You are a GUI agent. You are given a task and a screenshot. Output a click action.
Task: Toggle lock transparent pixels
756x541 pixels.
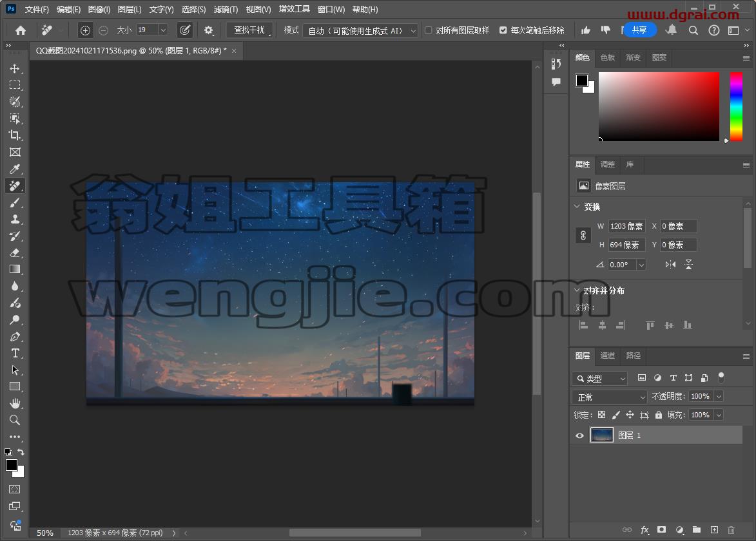tap(601, 415)
